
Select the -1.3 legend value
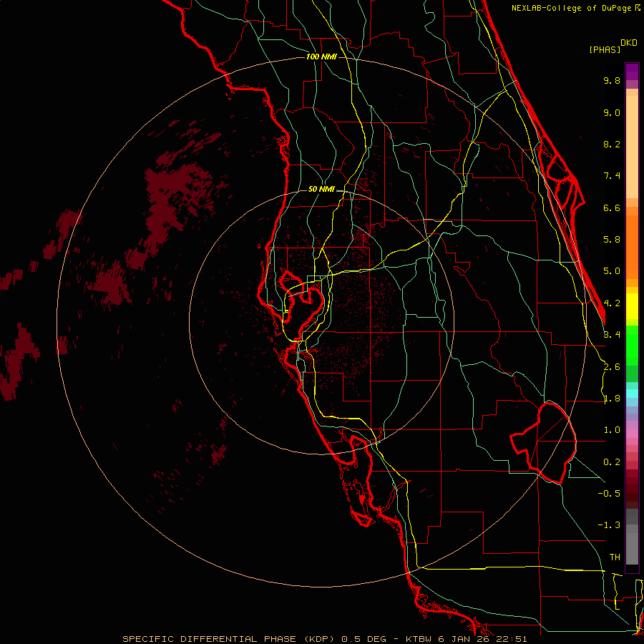click(x=609, y=525)
